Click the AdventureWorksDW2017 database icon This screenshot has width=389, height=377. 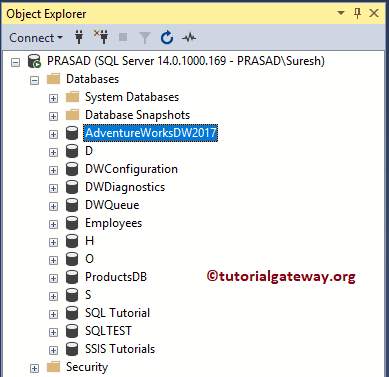[72, 133]
